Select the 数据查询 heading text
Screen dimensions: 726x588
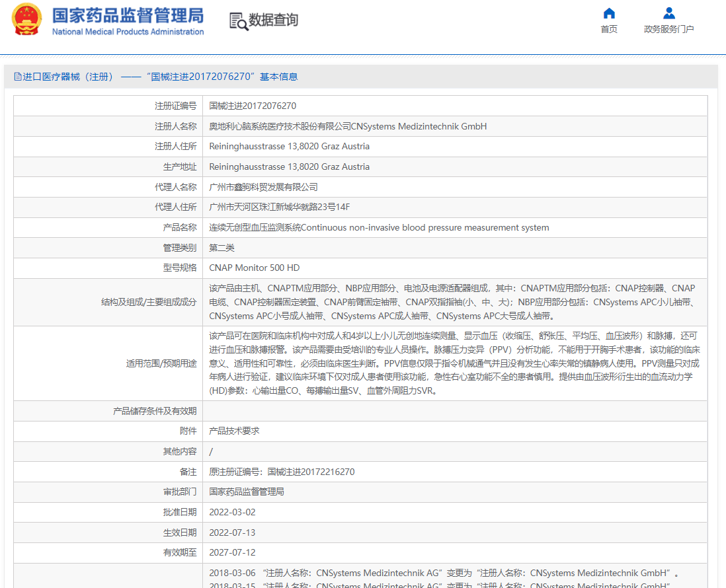tap(273, 20)
